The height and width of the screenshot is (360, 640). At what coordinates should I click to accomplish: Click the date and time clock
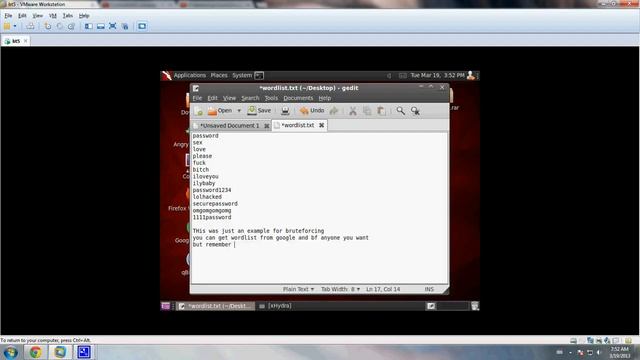click(438, 76)
